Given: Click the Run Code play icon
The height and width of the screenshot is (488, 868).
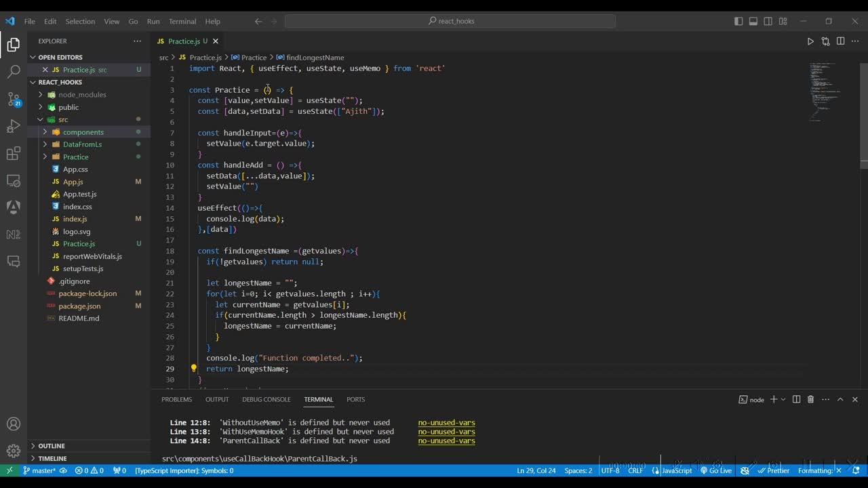Looking at the screenshot, I should [x=810, y=41].
